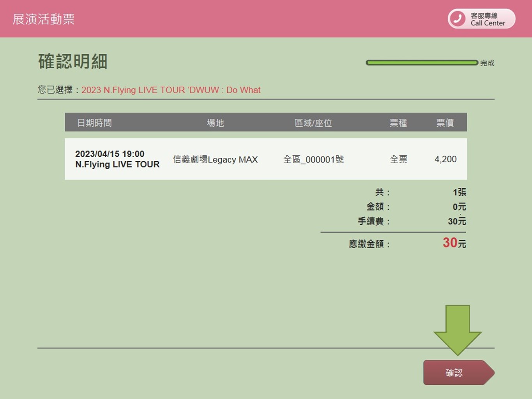Click the phone icon in Call Center
This screenshot has width=532, height=399.
[458, 19]
